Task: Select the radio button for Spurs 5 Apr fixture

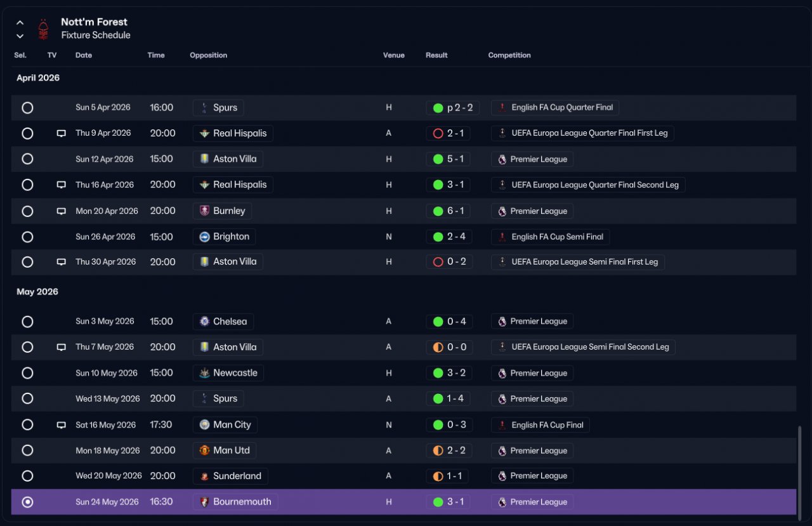Action: [x=27, y=108]
